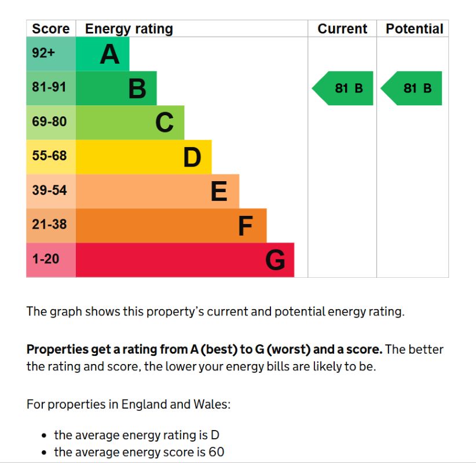Select the 69-80 score cell
This screenshot has width=476, height=463.
click(51, 123)
